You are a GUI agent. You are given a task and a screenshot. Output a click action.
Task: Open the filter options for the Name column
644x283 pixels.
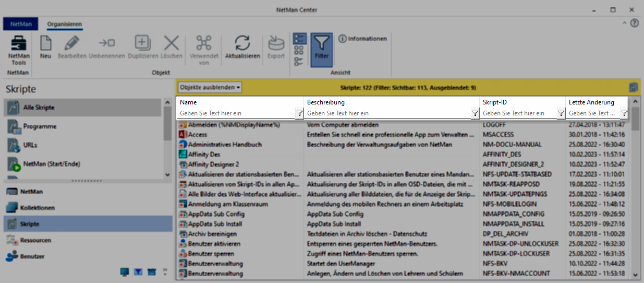click(299, 113)
